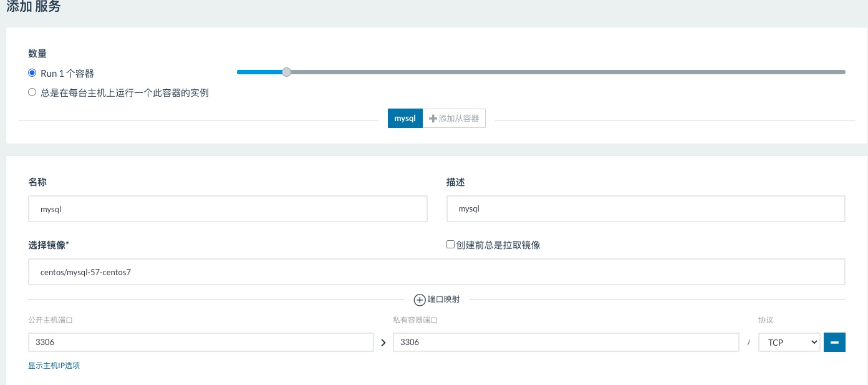Click into the 选择镜像 image field
Image resolution: width=868 pixels, height=385 pixels.
point(436,272)
